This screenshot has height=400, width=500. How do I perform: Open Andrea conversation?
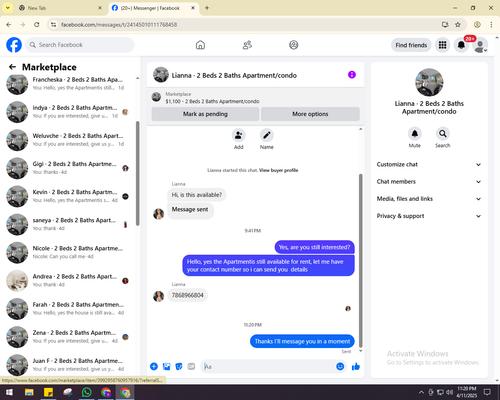coord(68,280)
